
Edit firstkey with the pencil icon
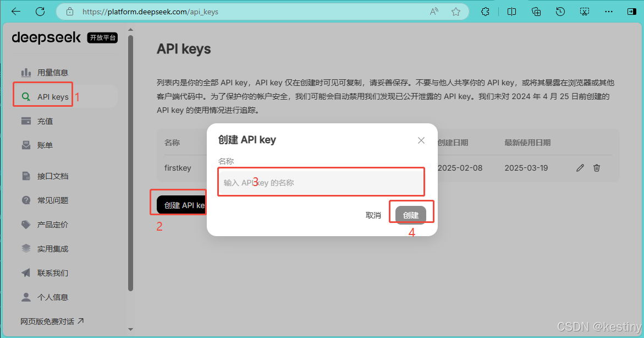pos(580,168)
